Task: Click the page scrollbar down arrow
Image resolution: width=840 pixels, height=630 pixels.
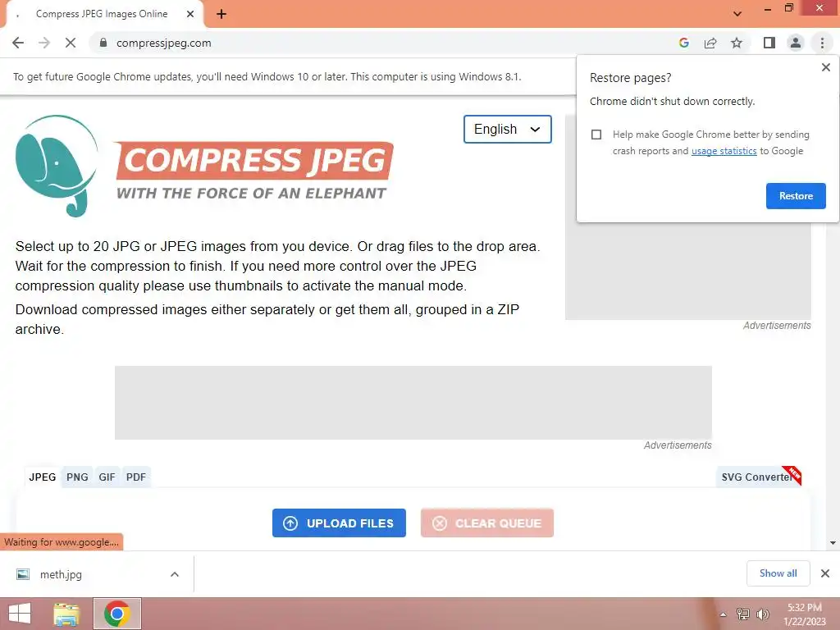Action: [x=833, y=543]
